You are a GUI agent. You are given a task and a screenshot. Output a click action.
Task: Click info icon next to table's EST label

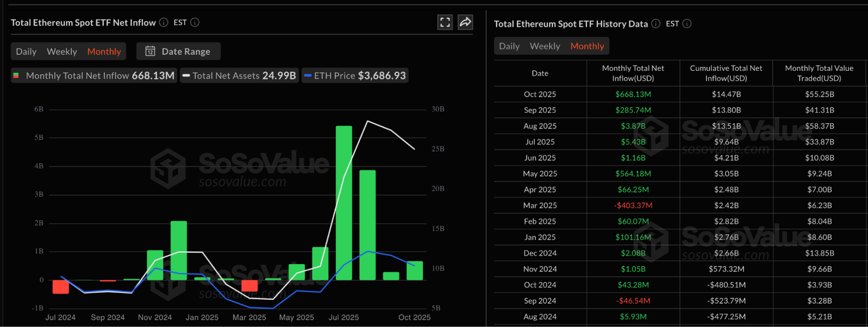pos(687,23)
